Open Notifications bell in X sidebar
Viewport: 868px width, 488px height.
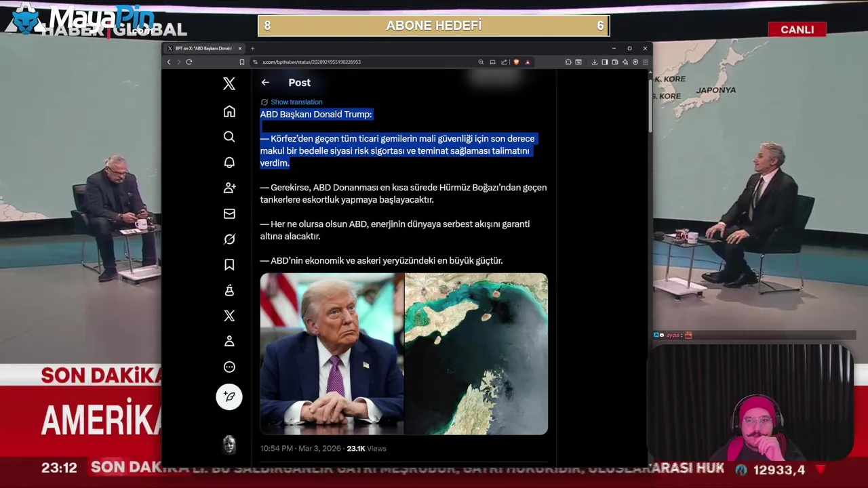pyautogui.click(x=229, y=162)
